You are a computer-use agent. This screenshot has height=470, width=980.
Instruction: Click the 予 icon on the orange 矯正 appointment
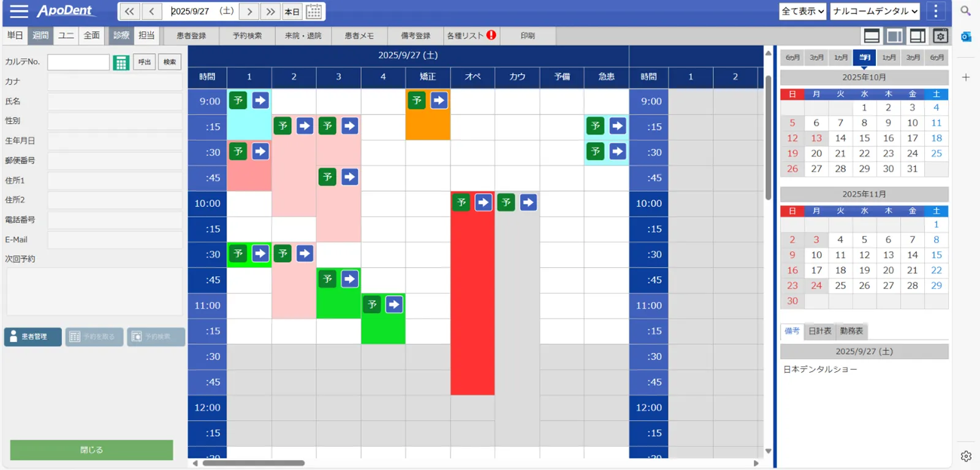coord(417,100)
